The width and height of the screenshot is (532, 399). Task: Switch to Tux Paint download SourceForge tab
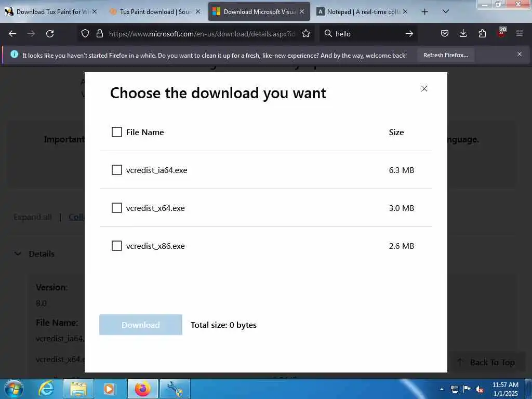pos(155,11)
